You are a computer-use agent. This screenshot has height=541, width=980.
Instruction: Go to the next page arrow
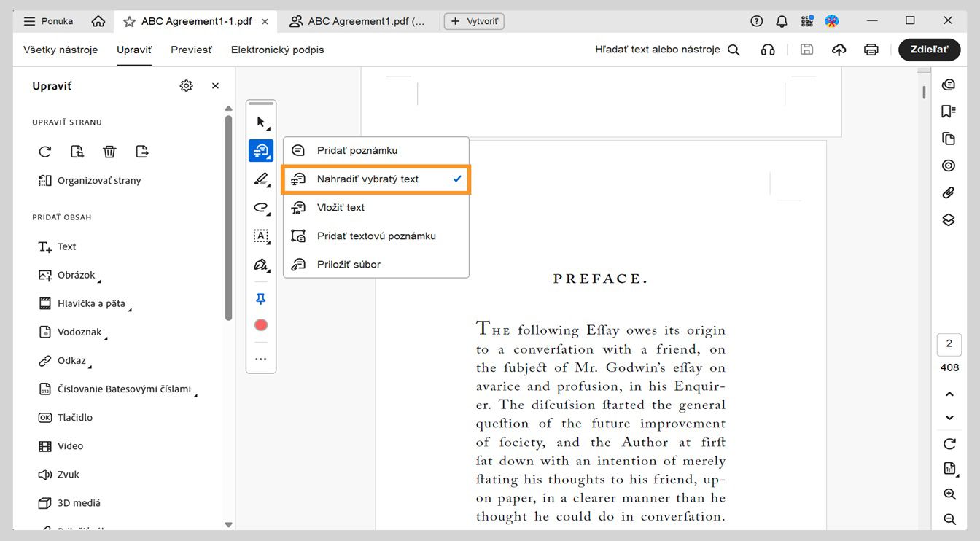[949, 418]
